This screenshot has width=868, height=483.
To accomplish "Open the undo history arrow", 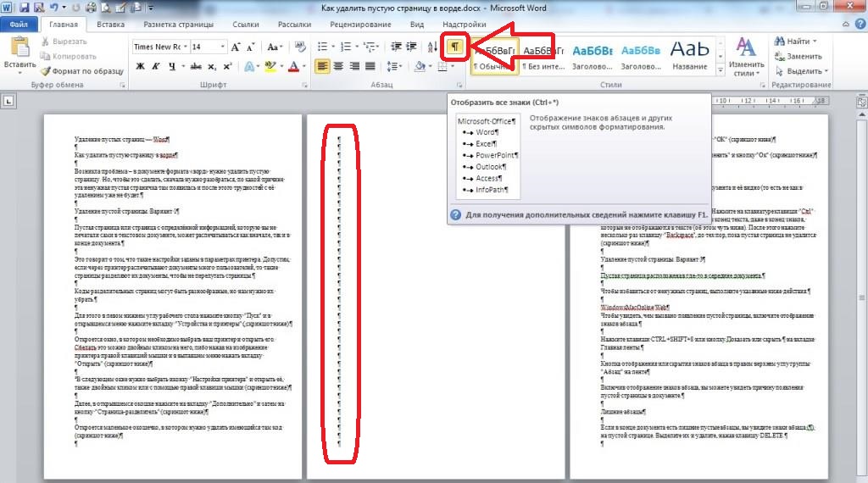I will (64, 8).
